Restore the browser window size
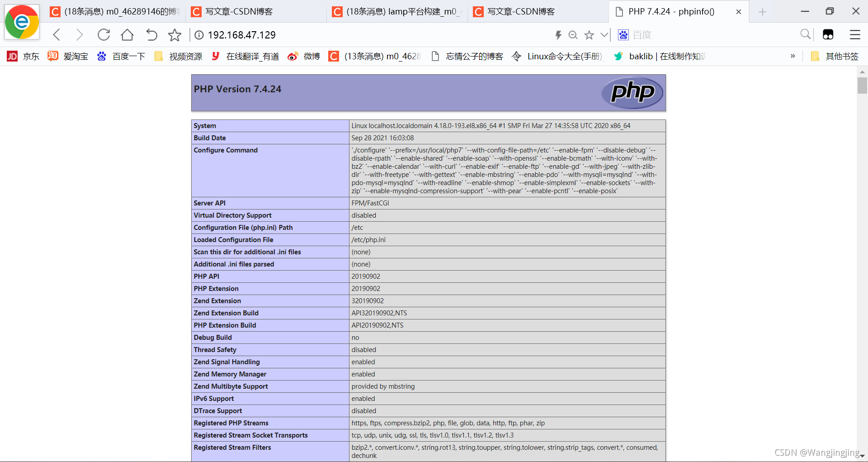The width and height of the screenshot is (868, 462). pos(830,11)
